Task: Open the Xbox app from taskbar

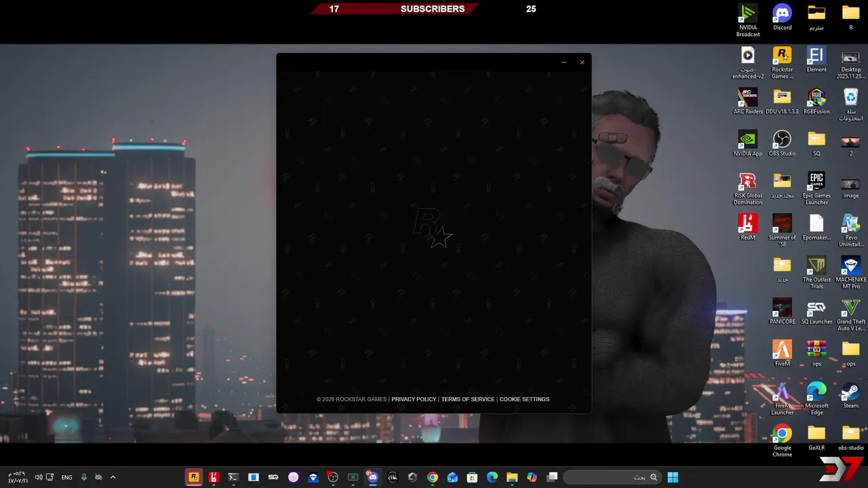Action: 353,477
